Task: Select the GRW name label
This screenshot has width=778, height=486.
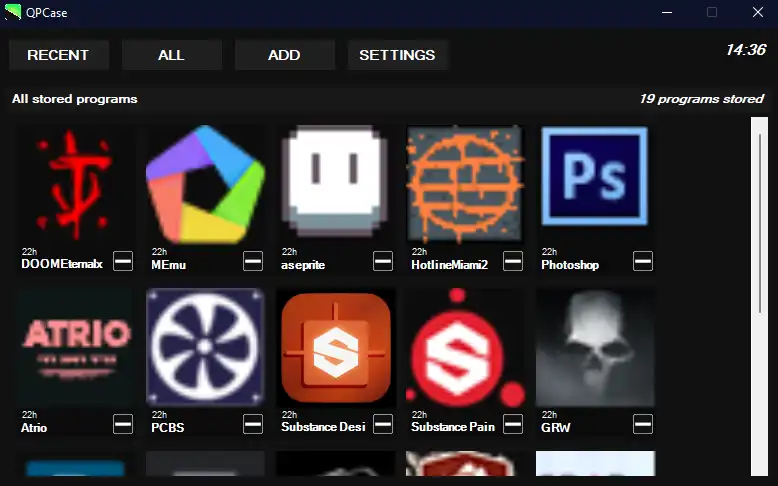Action: point(556,427)
